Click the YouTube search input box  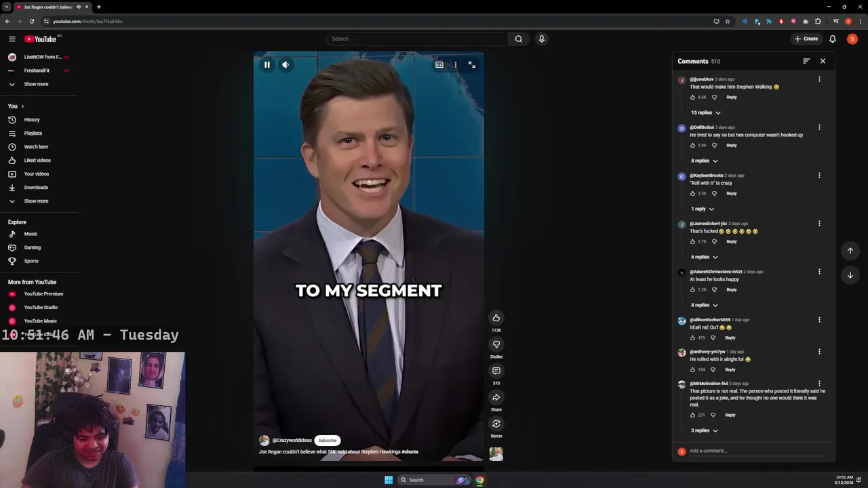point(417,39)
